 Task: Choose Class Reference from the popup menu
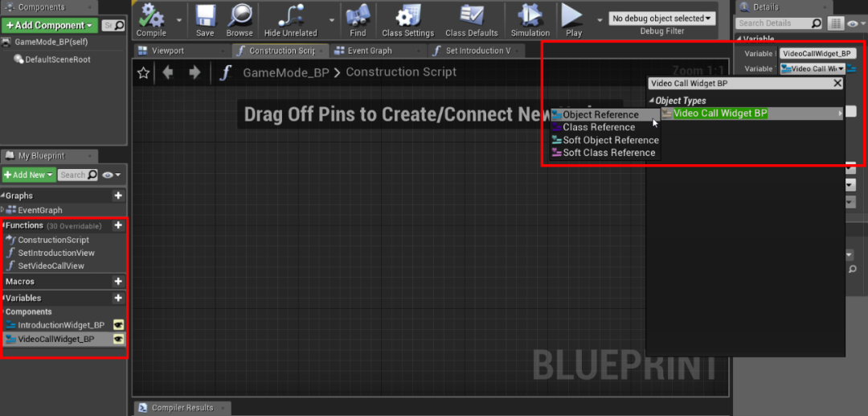click(599, 127)
